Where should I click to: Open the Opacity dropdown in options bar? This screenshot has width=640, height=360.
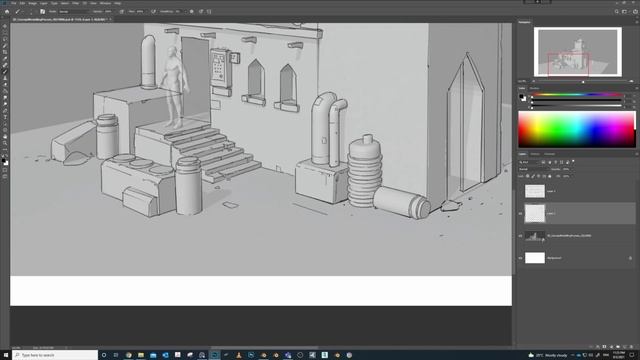pos(109,11)
